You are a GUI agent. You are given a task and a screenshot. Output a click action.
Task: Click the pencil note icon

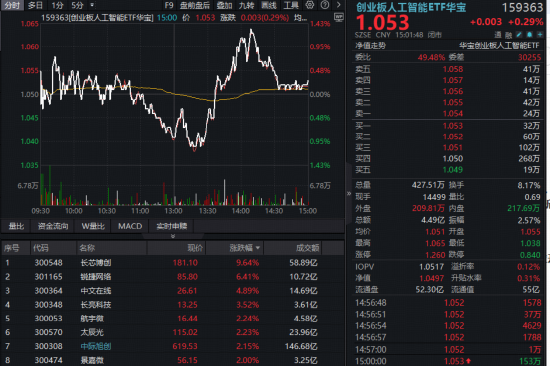(x=519, y=34)
